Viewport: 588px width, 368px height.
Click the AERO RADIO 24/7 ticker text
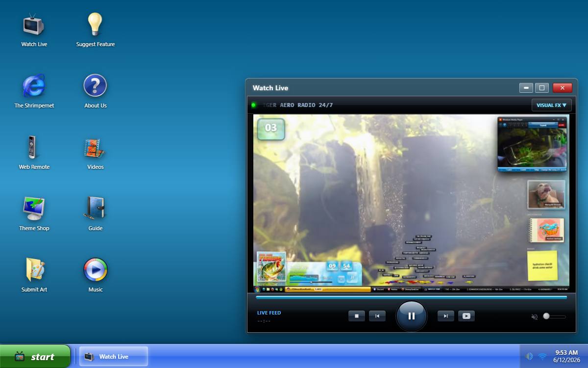pyautogui.click(x=306, y=105)
